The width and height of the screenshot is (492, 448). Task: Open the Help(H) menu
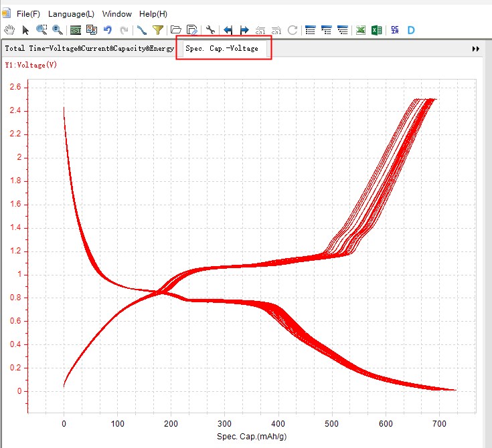(x=153, y=14)
